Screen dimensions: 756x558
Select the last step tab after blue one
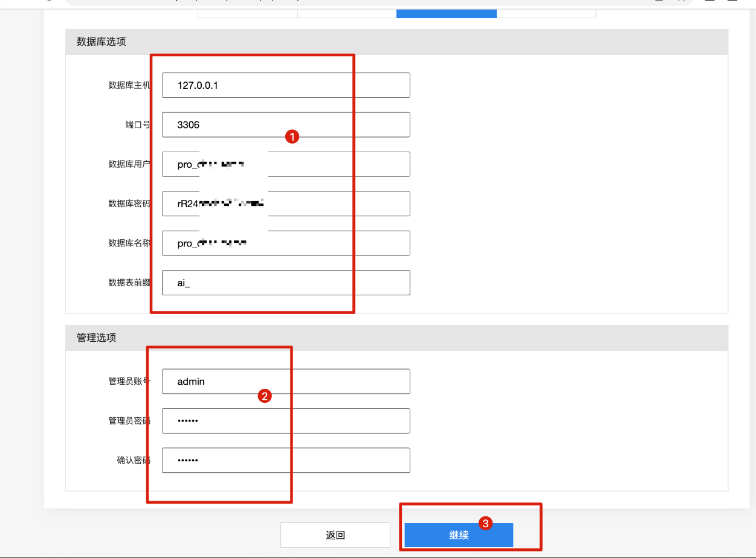coord(546,13)
